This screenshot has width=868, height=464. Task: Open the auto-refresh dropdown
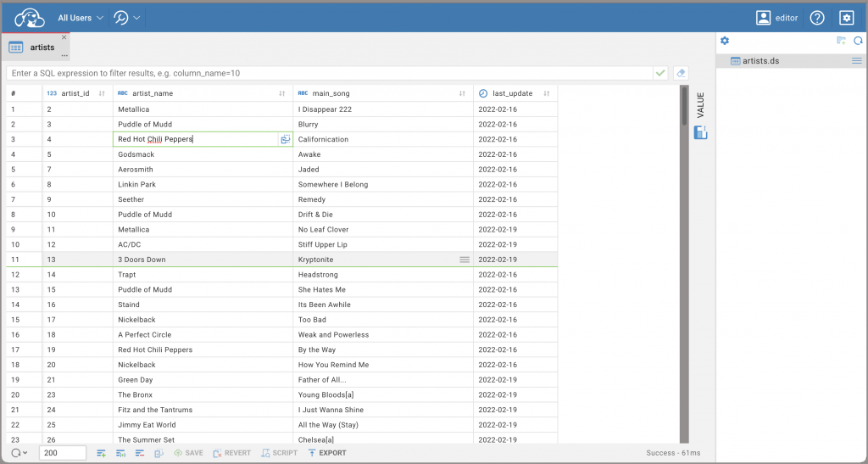coord(19,453)
